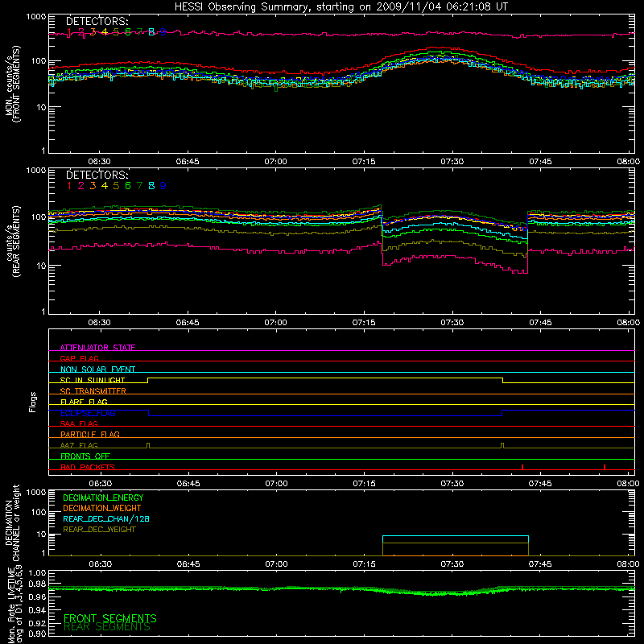This screenshot has width=644, height=644.
Task: Click the 'GAP FLAG' label
Action: (79, 358)
